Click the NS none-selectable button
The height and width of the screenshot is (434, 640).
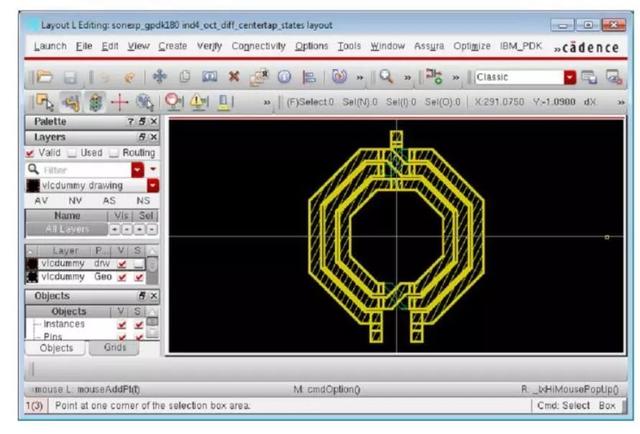point(143,200)
